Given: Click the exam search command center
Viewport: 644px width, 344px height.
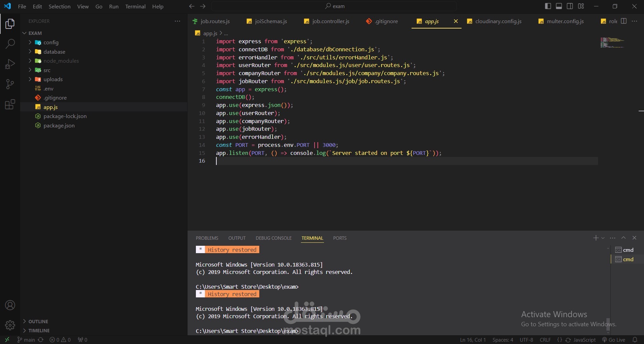Looking at the screenshot, I should [334, 6].
